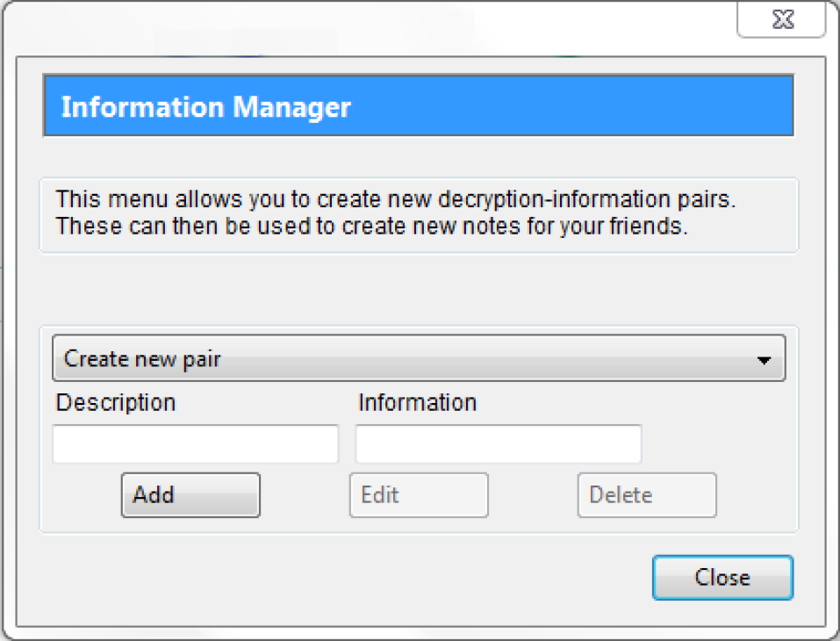Screen dimensions: 840x641
Task: Click the Add button
Action: point(190,495)
